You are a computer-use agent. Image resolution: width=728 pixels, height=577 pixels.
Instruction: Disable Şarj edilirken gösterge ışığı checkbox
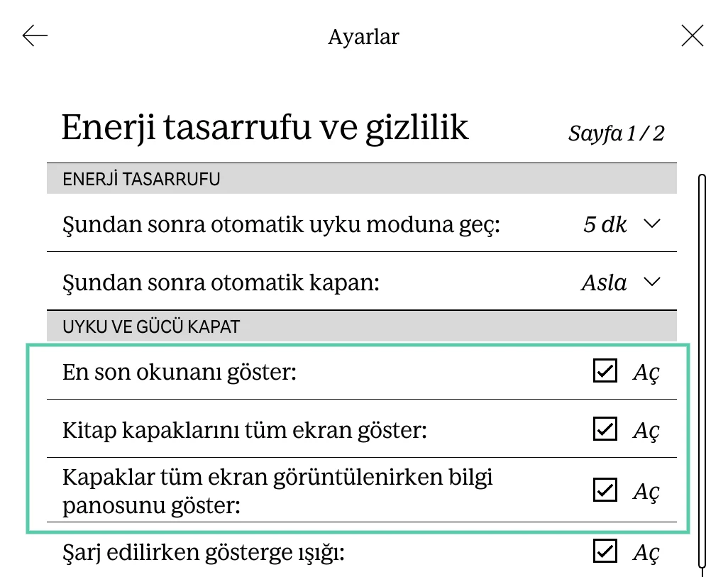[x=605, y=551]
